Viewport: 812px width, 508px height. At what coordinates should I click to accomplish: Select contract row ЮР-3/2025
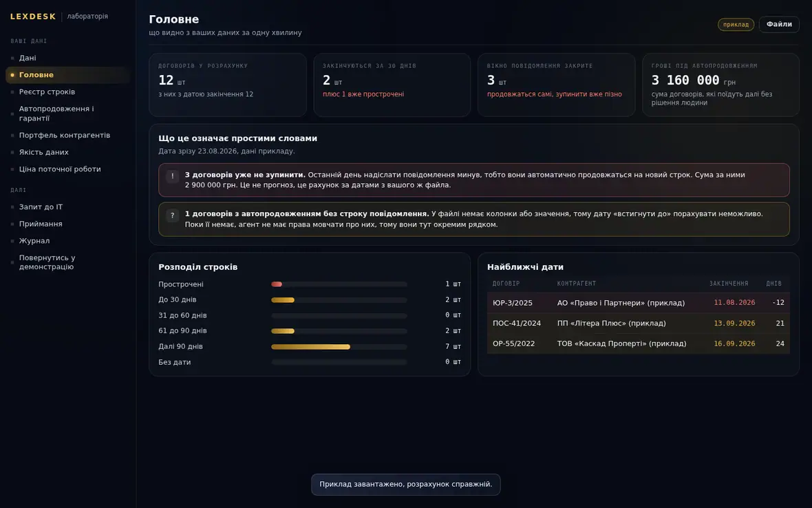click(x=638, y=303)
